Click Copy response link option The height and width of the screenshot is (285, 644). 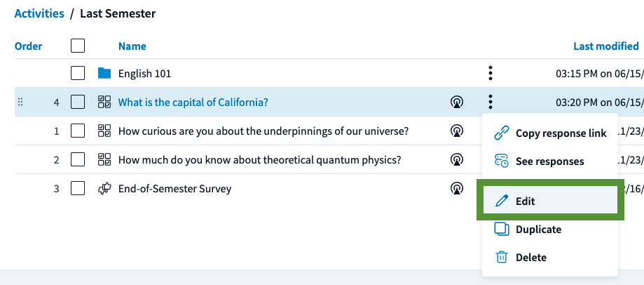coord(550,133)
